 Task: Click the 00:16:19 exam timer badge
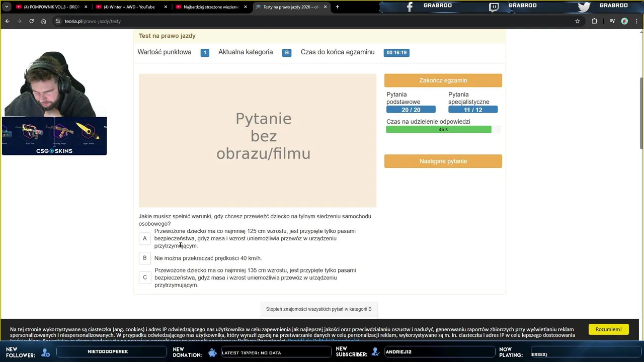[x=396, y=52]
